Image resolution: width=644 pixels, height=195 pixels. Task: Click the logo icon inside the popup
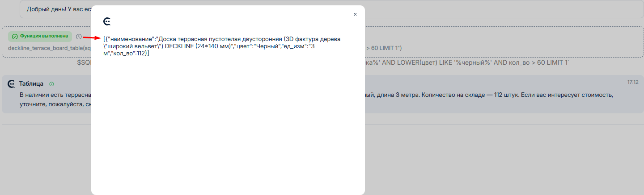click(106, 21)
